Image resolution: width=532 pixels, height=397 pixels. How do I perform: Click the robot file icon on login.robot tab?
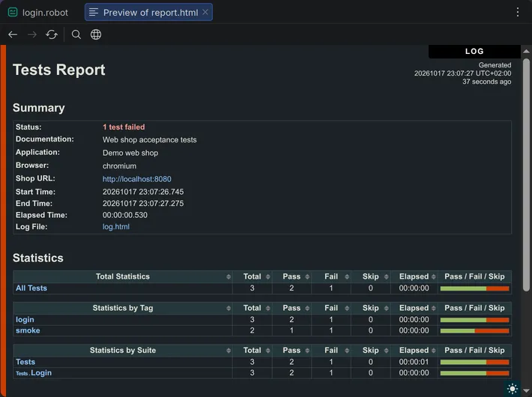13,12
